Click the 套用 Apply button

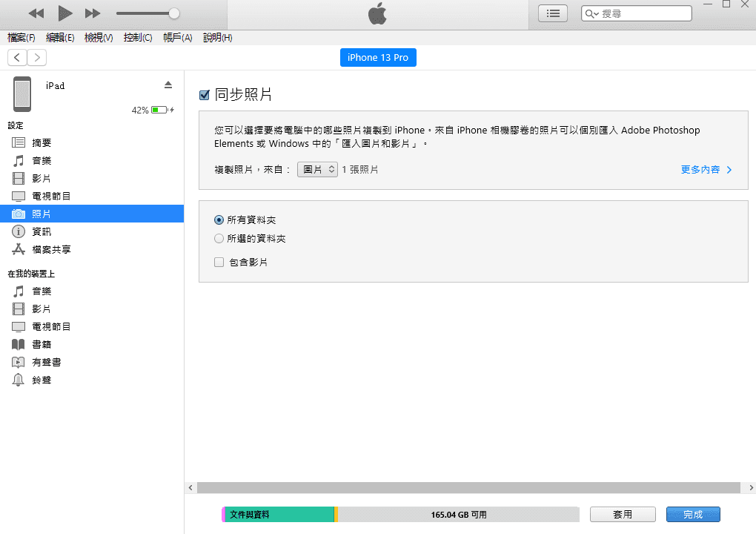point(623,514)
